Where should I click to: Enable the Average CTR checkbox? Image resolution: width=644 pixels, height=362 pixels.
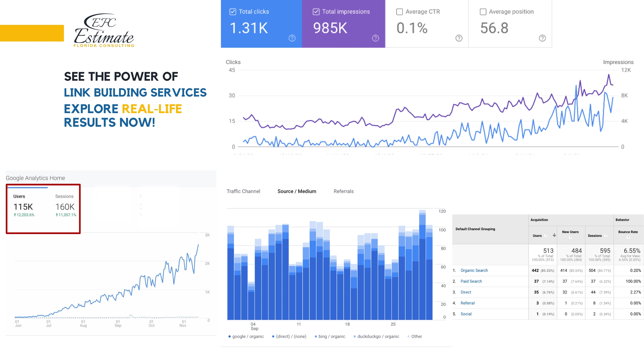tap(399, 12)
